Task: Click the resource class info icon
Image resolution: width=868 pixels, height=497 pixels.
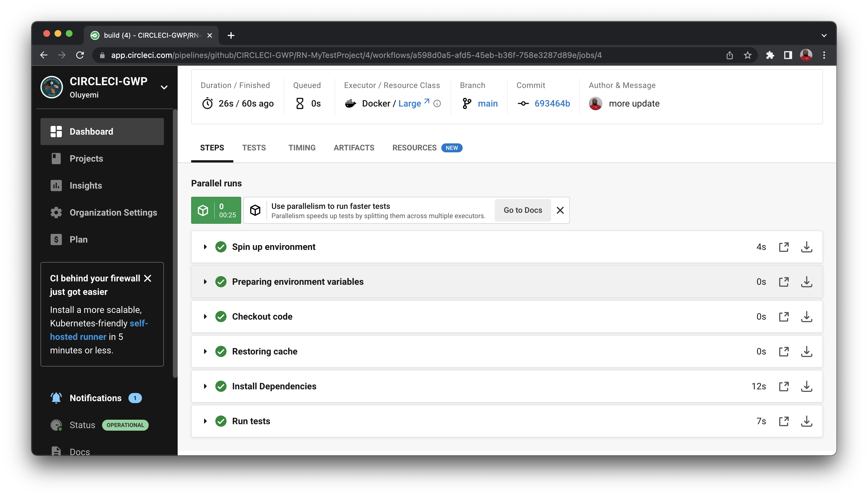Action: pos(437,103)
